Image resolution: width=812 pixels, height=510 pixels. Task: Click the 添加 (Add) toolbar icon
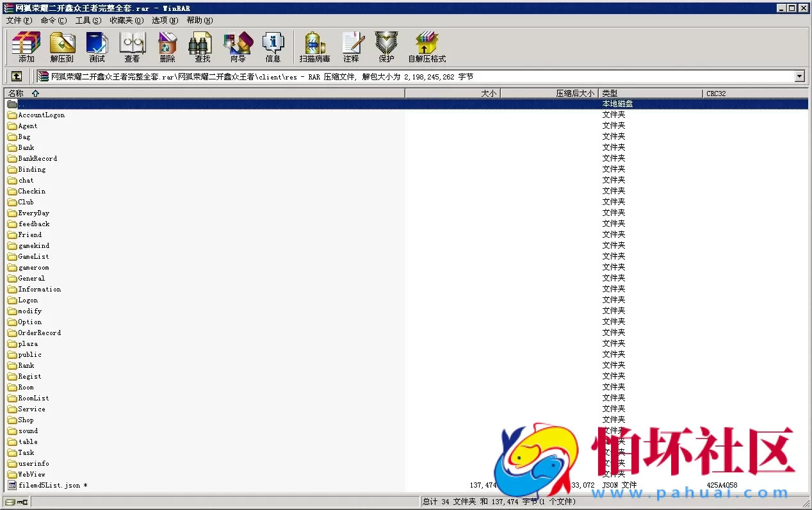pos(26,47)
